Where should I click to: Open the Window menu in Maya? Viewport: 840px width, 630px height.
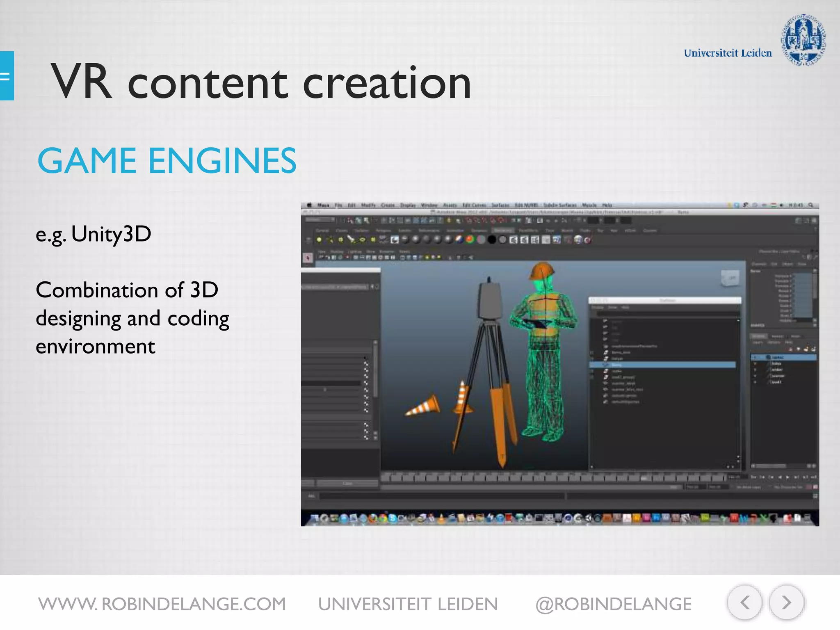click(x=429, y=205)
